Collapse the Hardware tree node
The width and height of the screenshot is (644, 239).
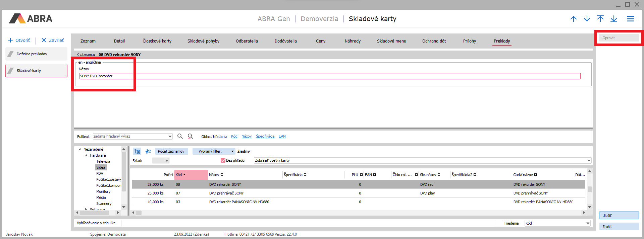(86, 155)
